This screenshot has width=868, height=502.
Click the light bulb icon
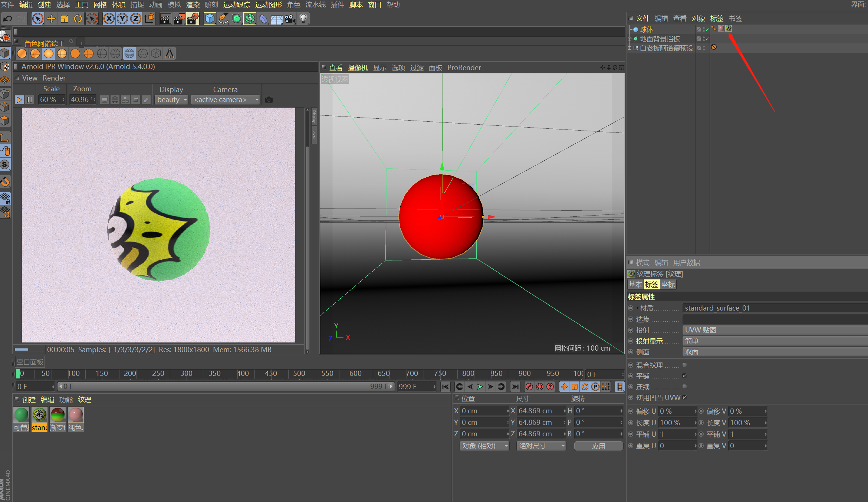[303, 19]
